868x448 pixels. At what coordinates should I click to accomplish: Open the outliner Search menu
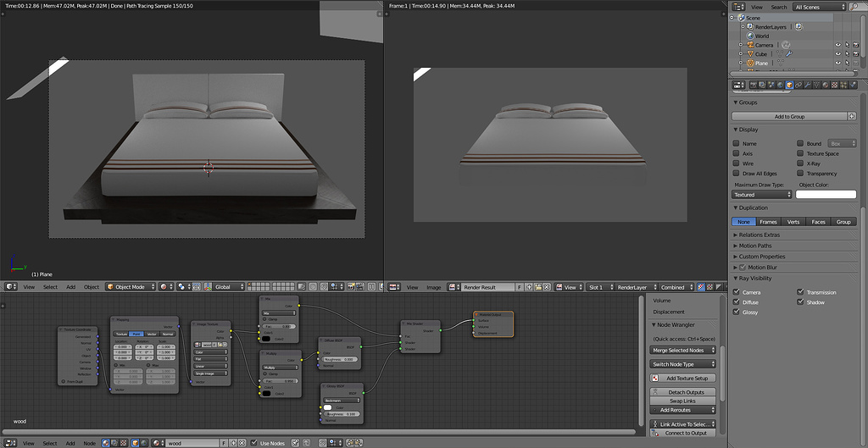(779, 7)
